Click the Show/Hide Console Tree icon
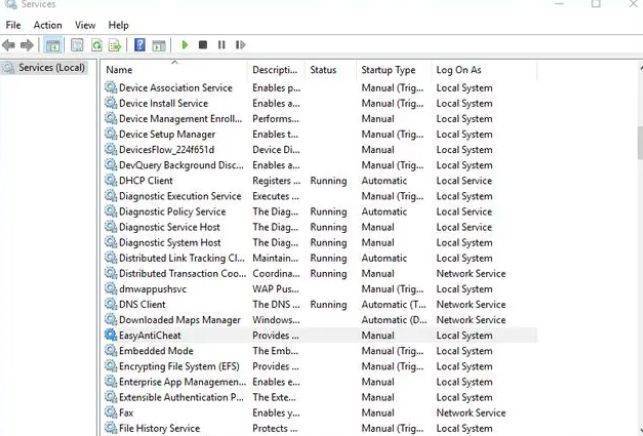The height and width of the screenshot is (436, 643). click(x=53, y=45)
